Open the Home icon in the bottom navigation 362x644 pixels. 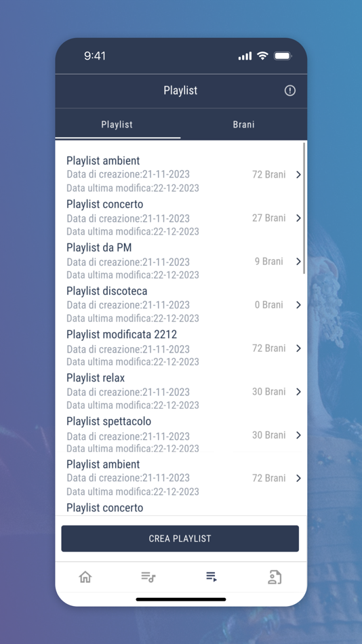tap(85, 577)
